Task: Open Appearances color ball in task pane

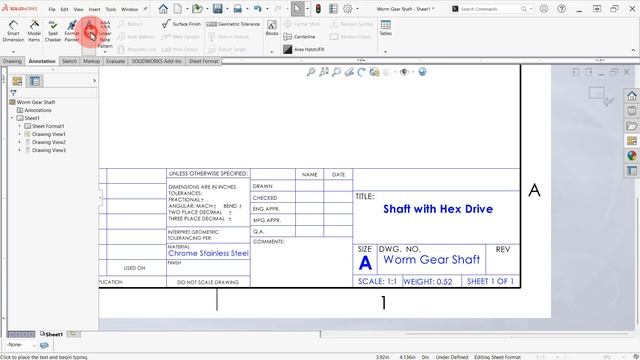Action: pyautogui.click(x=632, y=156)
